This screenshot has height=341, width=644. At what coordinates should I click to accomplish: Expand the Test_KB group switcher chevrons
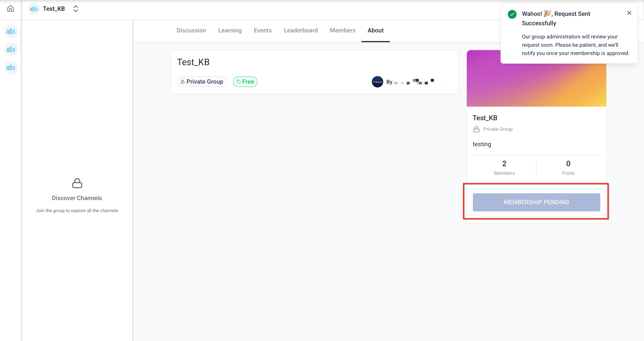point(76,9)
